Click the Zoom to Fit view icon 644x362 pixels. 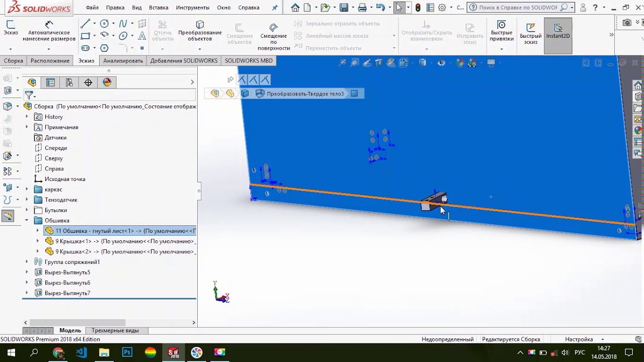(343, 63)
